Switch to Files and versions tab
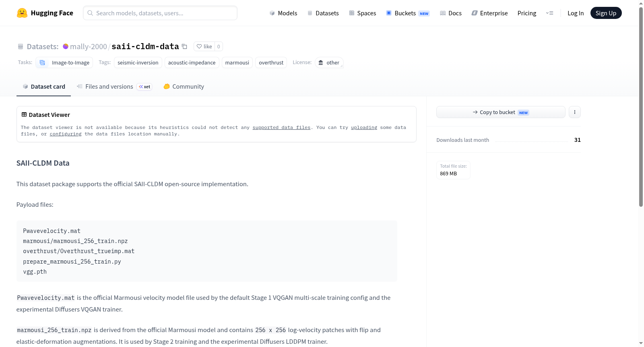The height and width of the screenshot is (347, 644). (114, 86)
